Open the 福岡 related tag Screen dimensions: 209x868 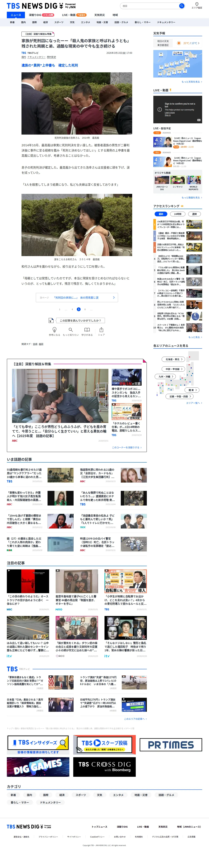point(41,344)
